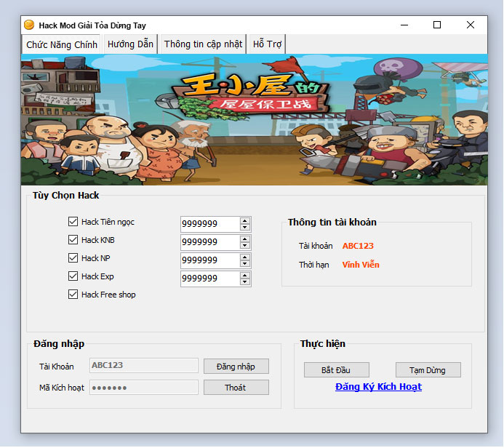Switch to the Chức Năng Chính tab
This screenshot has height=448, width=504.
(61, 44)
